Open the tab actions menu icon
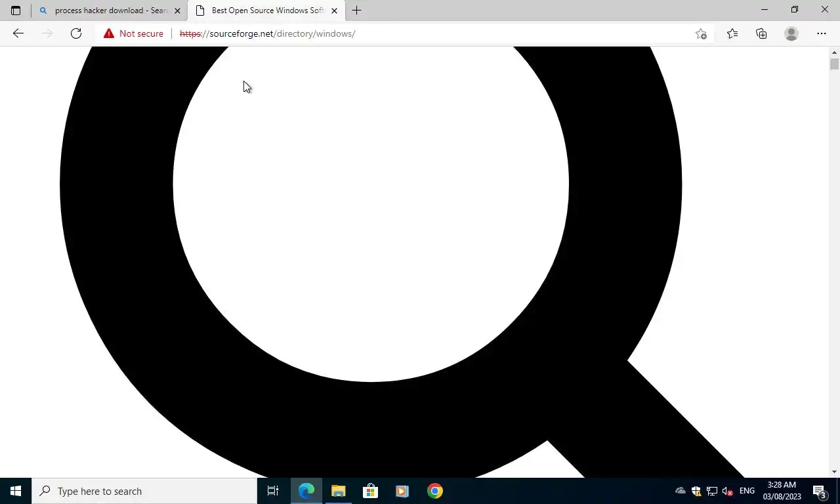 point(16,10)
